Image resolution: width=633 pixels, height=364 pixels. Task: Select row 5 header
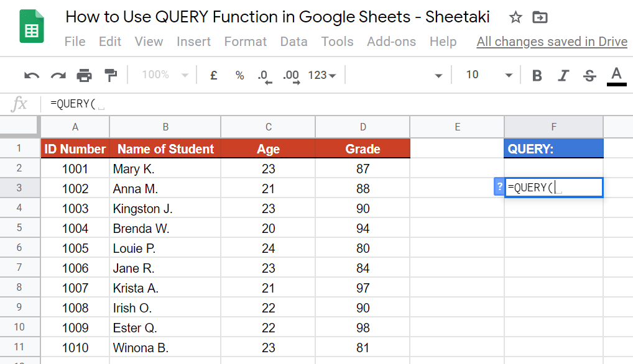point(20,228)
